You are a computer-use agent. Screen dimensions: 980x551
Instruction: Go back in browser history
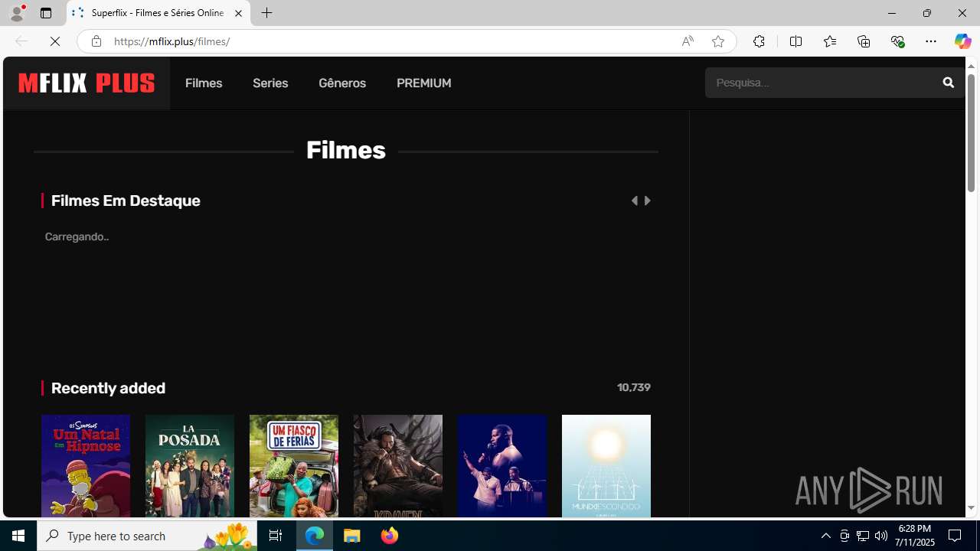click(x=21, y=41)
